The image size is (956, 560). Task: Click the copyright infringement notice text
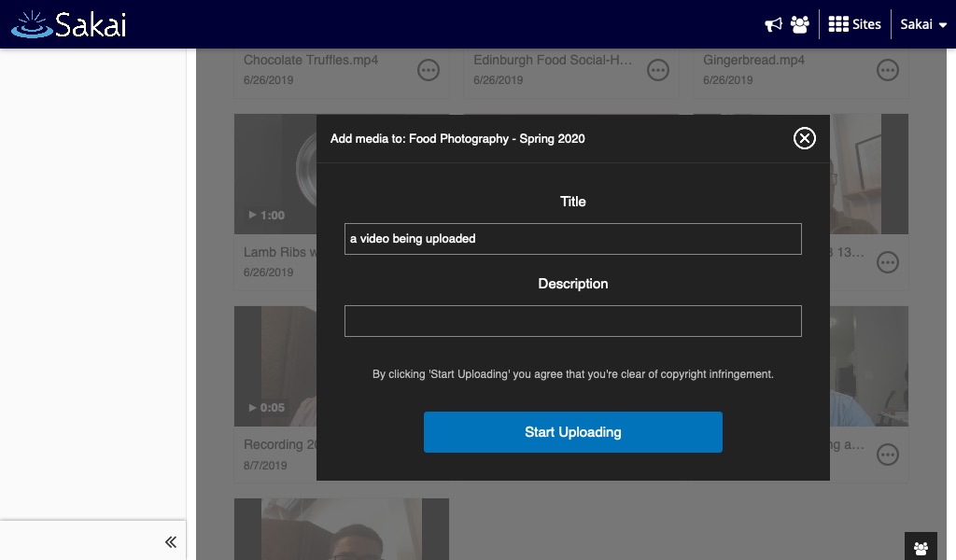click(x=572, y=374)
